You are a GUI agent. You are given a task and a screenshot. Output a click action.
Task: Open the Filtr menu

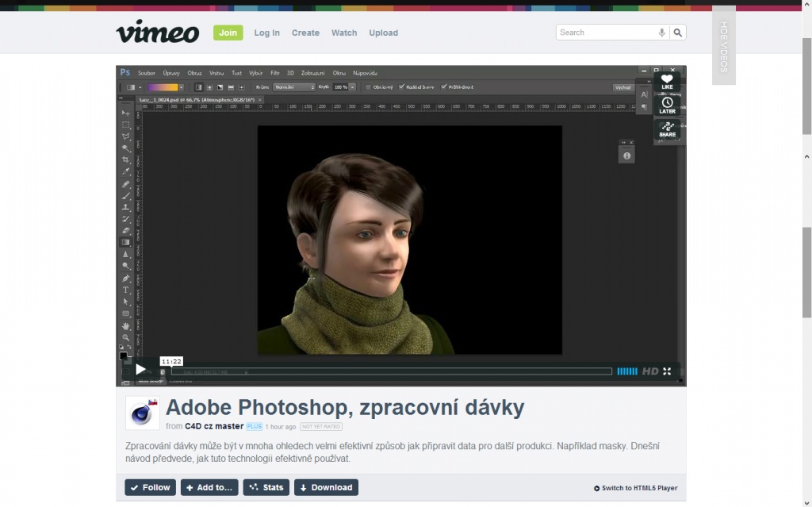point(275,73)
